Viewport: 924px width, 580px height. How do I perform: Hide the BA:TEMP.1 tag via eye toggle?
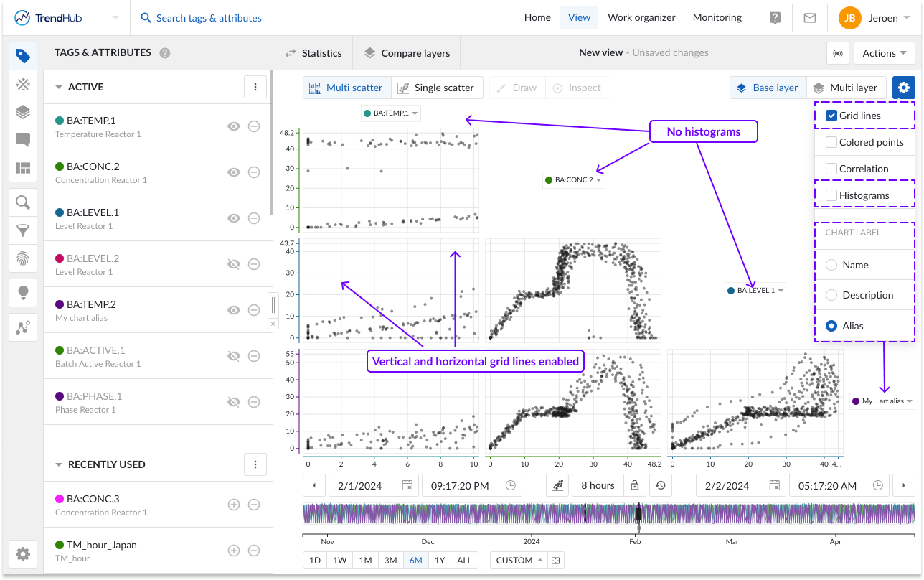coord(234,126)
